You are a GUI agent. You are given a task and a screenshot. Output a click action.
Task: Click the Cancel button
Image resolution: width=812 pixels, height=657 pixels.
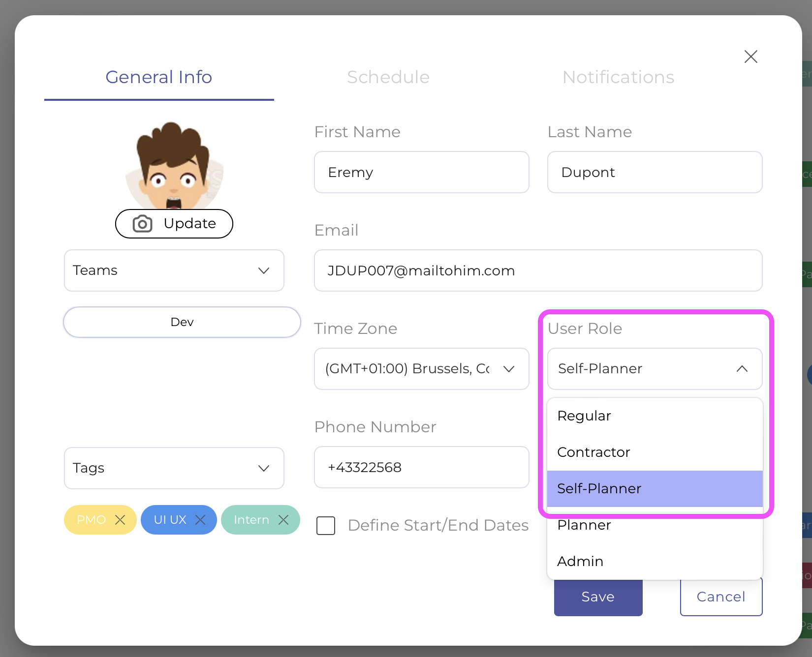pyautogui.click(x=721, y=597)
